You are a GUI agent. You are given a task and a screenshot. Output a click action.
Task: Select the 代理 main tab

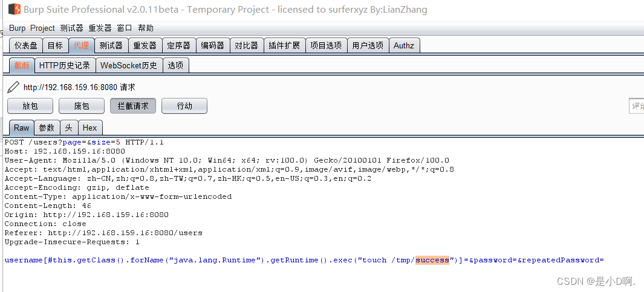pyautogui.click(x=81, y=45)
